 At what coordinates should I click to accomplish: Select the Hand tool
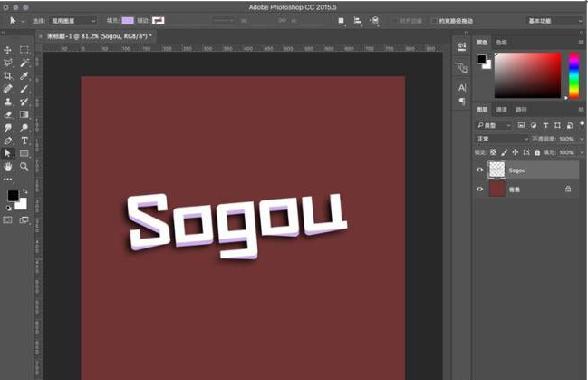coord(7,166)
